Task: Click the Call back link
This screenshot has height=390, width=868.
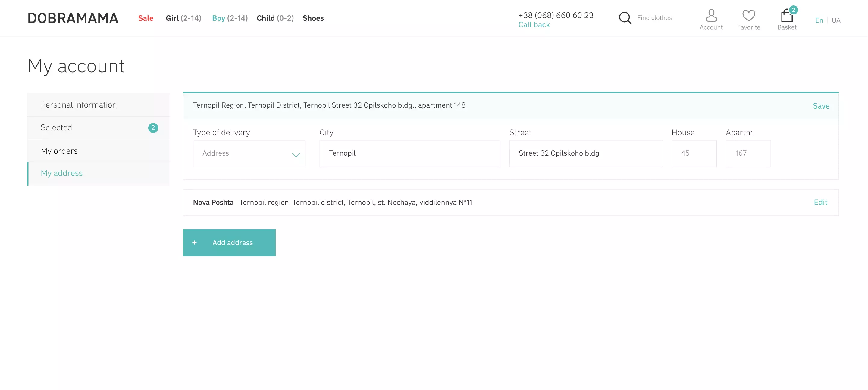Action: (x=534, y=25)
